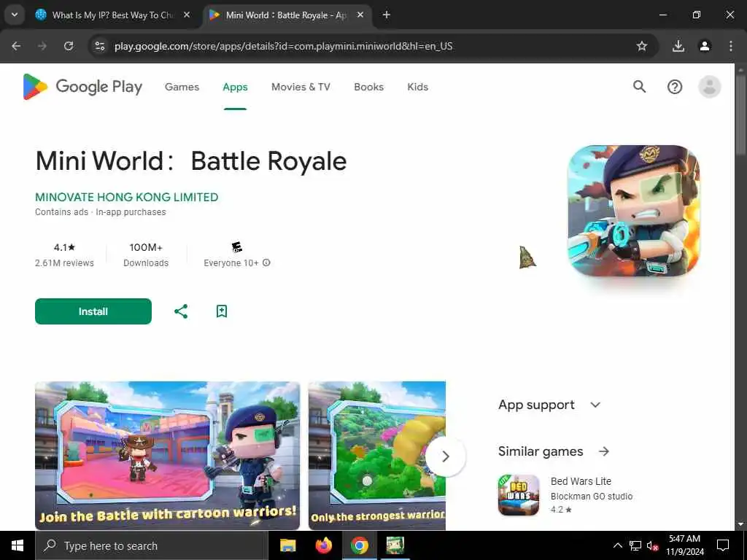This screenshot has height=560, width=747.
Task: Open File Explorer from taskbar
Action: pos(287,545)
